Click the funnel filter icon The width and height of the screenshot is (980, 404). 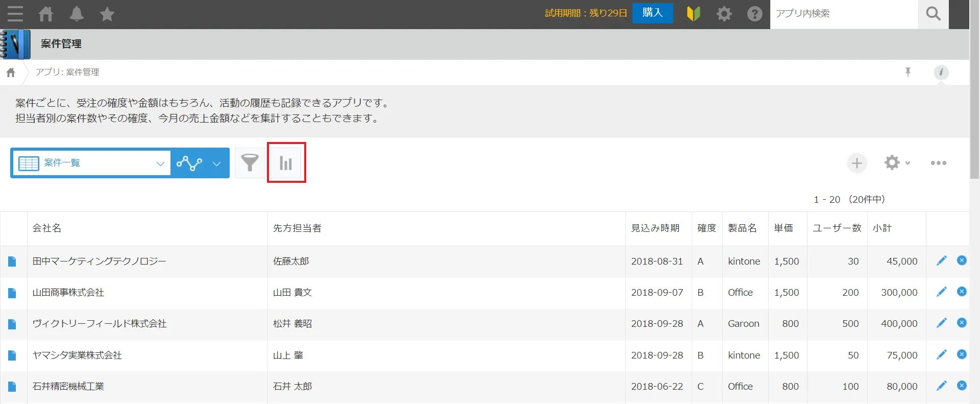[x=250, y=163]
